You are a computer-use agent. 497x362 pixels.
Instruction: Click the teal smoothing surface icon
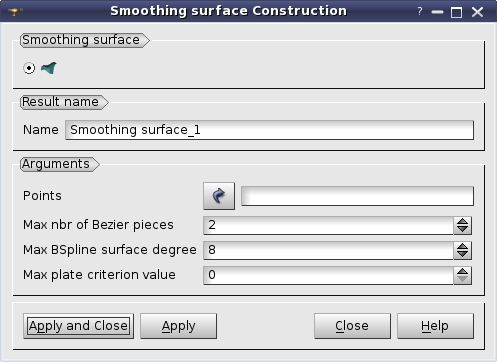pos(49,68)
